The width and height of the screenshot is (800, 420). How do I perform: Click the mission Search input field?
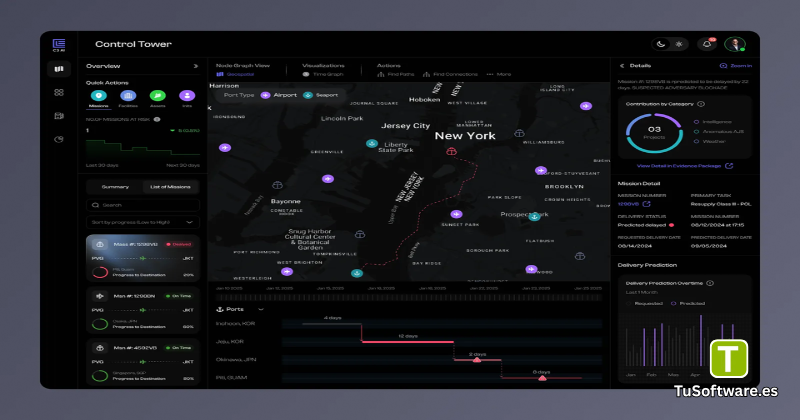point(143,205)
